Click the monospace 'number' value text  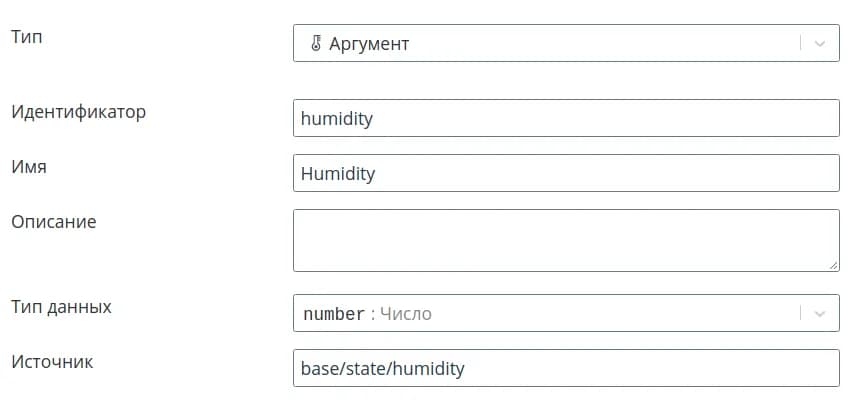[x=334, y=313]
